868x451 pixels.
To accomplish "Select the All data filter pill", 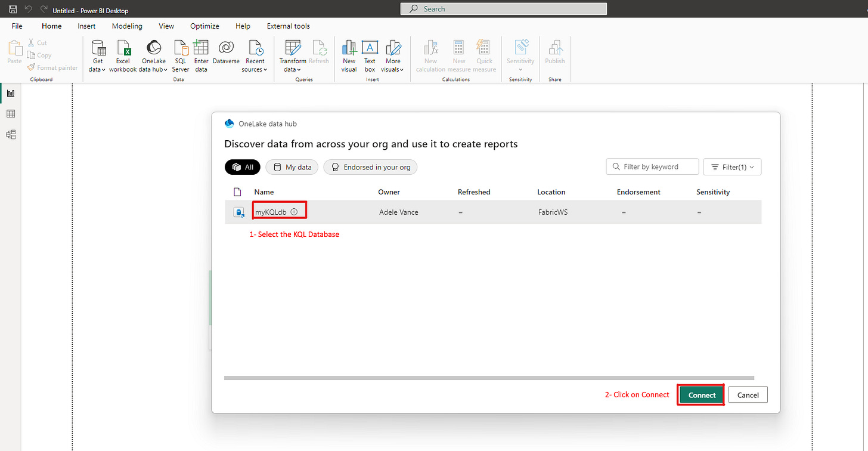I will [242, 167].
